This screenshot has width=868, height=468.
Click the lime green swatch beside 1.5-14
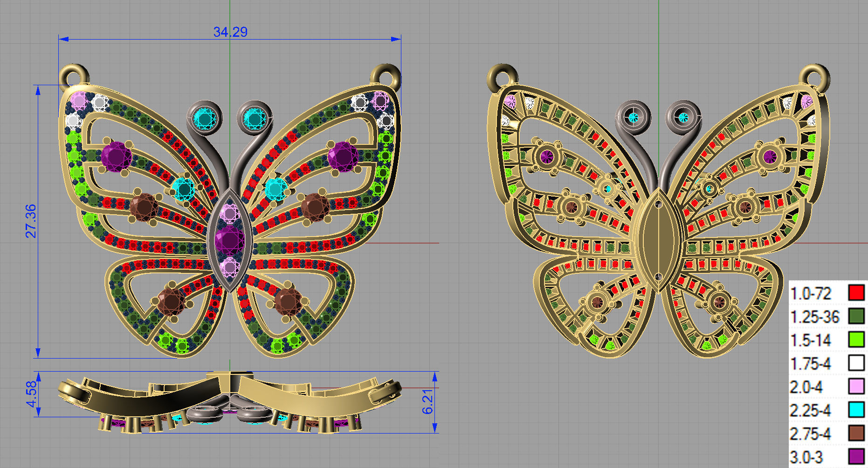pos(856,339)
